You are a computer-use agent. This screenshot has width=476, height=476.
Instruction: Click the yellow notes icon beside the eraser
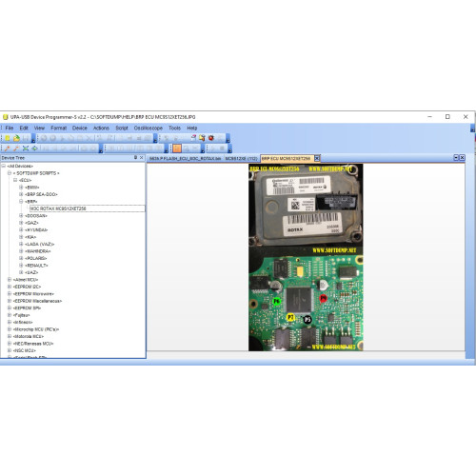point(202,138)
